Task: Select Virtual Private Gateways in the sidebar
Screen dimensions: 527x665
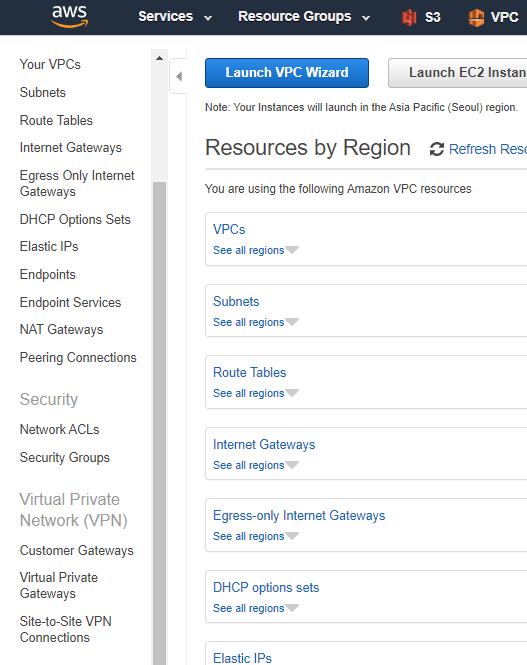Action: (59, 585)
